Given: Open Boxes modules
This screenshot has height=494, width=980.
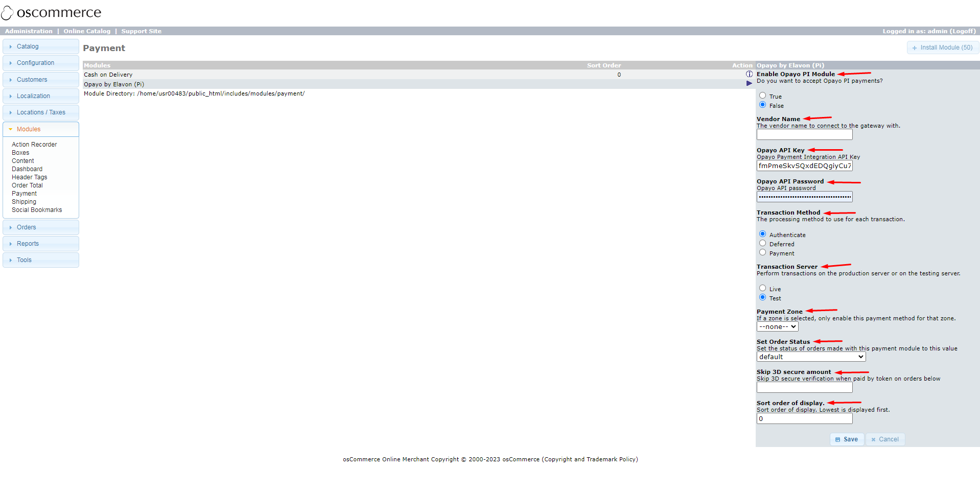Looking at the screenshot, I should (20, 153).
